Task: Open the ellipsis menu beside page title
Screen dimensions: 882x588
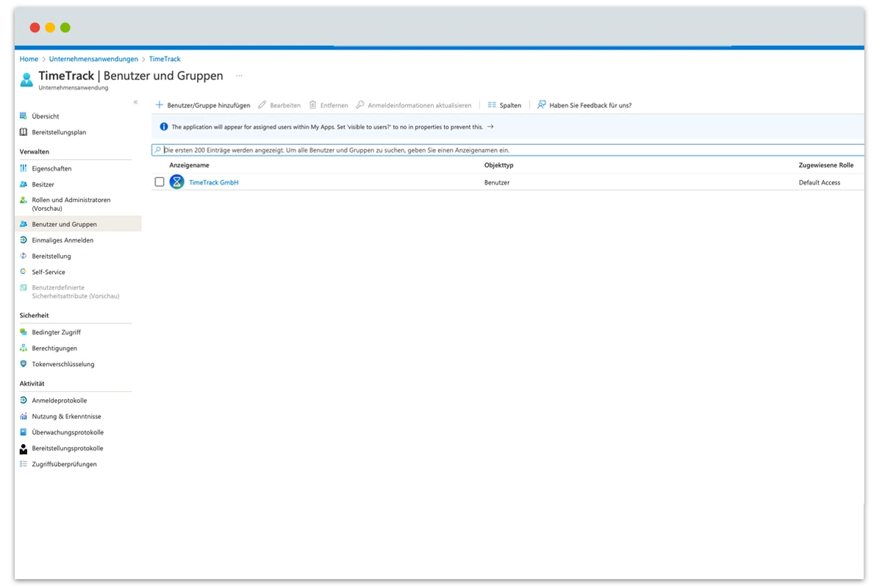Action: pyautogui.click(x=239, y=76)
